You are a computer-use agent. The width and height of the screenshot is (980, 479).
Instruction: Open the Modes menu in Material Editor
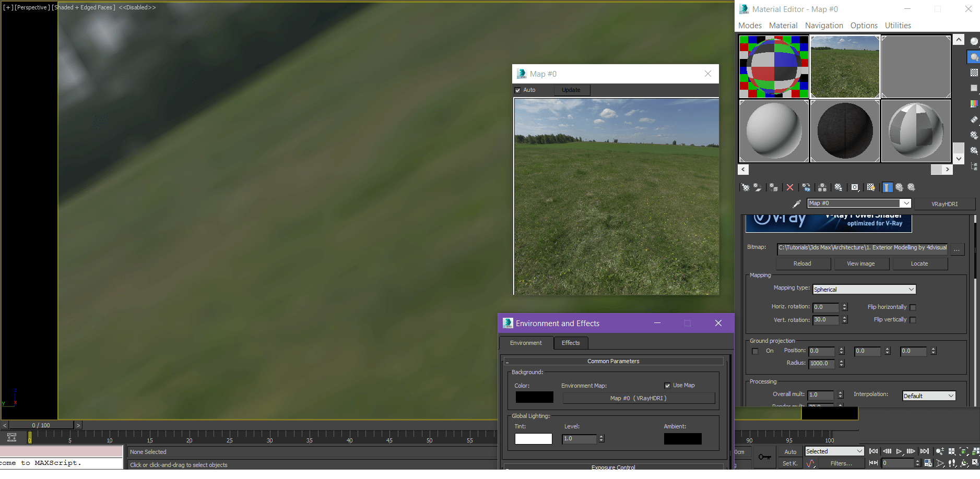coord(750,25)
